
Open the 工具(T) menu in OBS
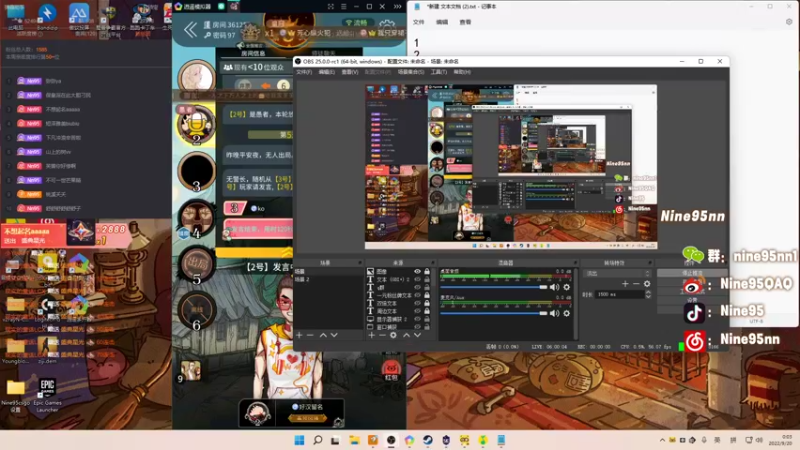pos(439,72)
